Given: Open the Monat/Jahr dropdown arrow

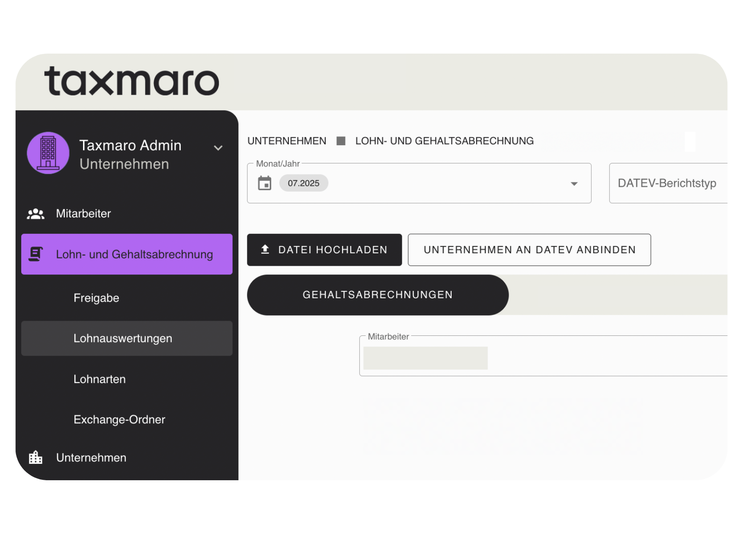Looking at the screenshot, I should [x=574, y=184].
